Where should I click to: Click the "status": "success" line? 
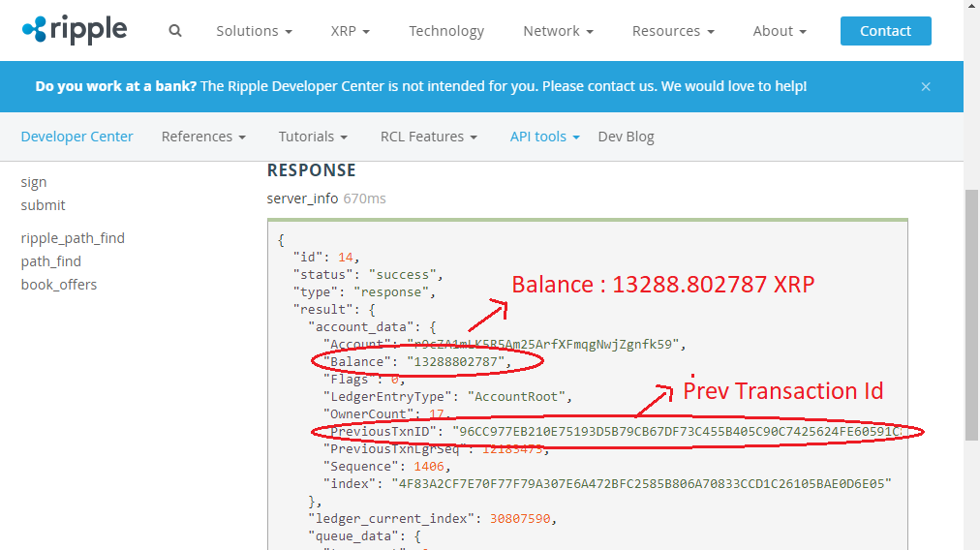(368, 274)
